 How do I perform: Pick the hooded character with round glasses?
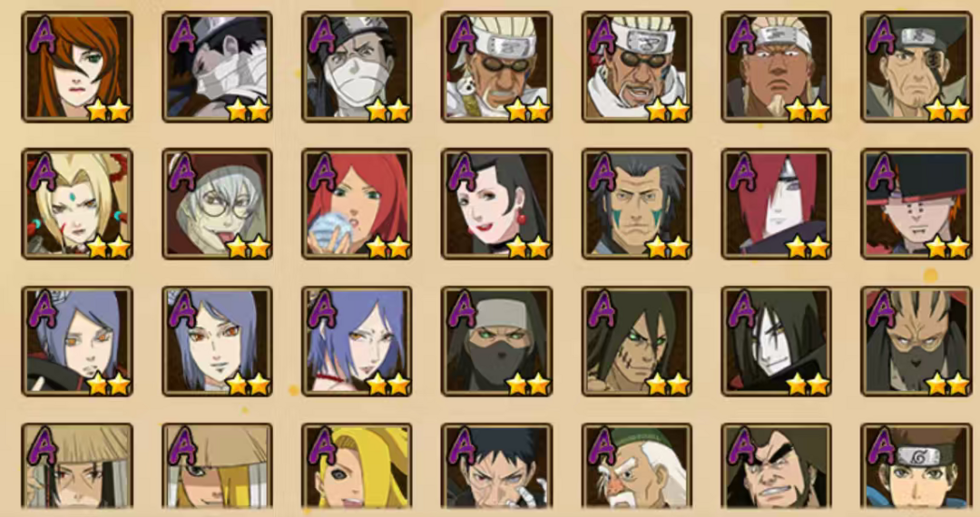(218, 204)
